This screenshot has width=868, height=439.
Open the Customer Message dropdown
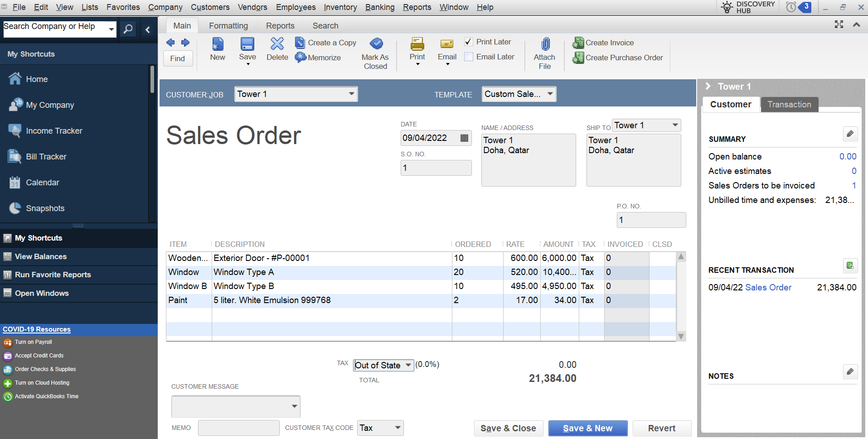(x=294, y=406)
